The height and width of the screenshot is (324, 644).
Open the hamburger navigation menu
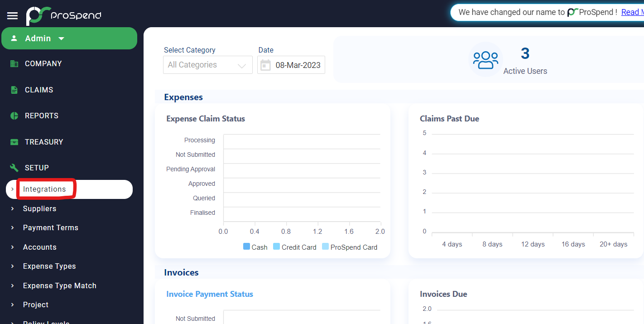pos(12,15)
